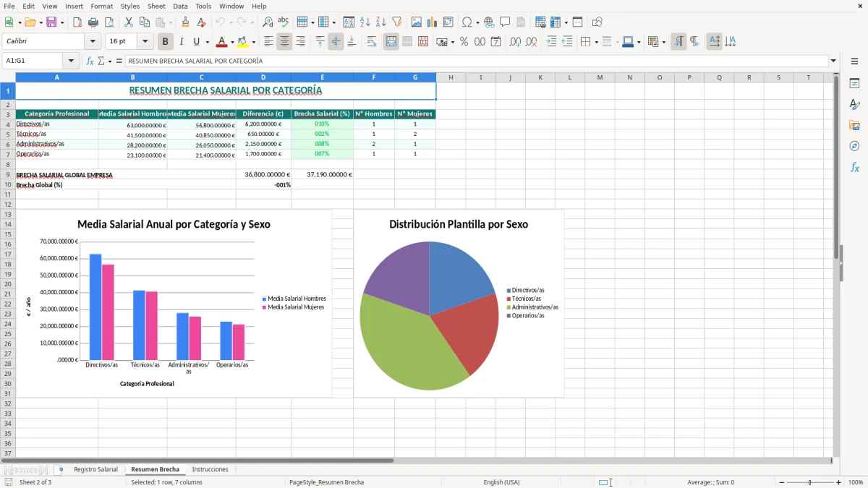The height and width of the screenshot is (488, 868).
Task: Click the Define Print Area icon
Action: point(540,22)
